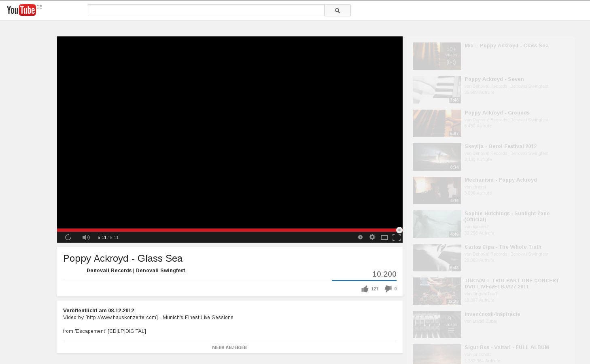Click the 5:11 / 5:11 time display
Image resolution: width=590 pixels, height=364 pixels.
coord(108,237)
